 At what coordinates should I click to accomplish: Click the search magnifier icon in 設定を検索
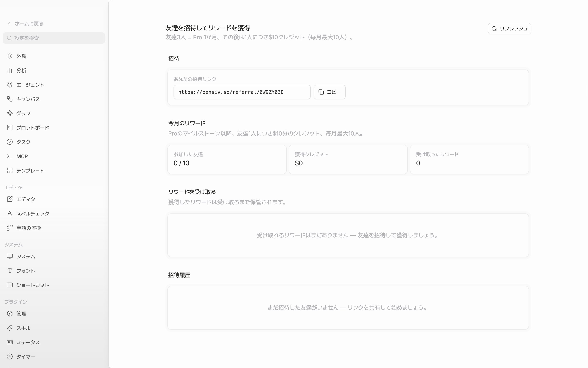9,38
